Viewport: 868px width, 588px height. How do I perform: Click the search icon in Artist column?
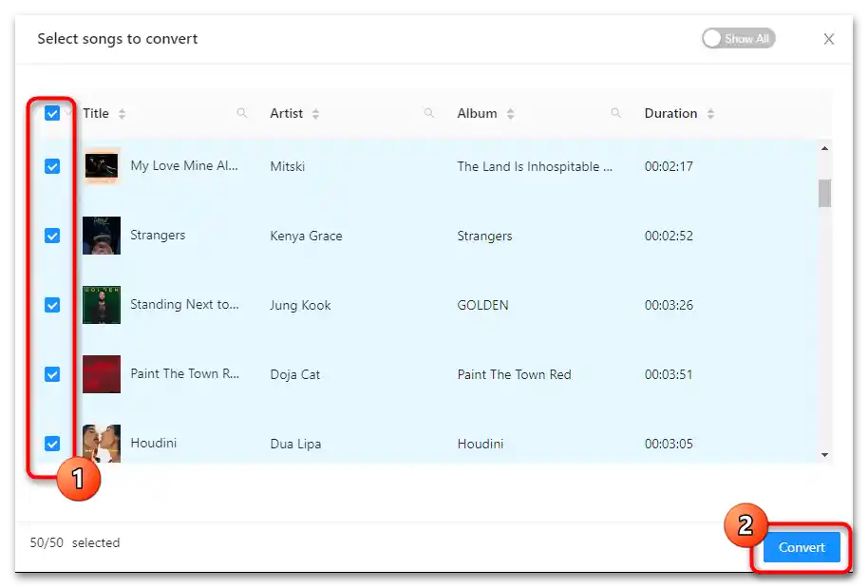429,113
